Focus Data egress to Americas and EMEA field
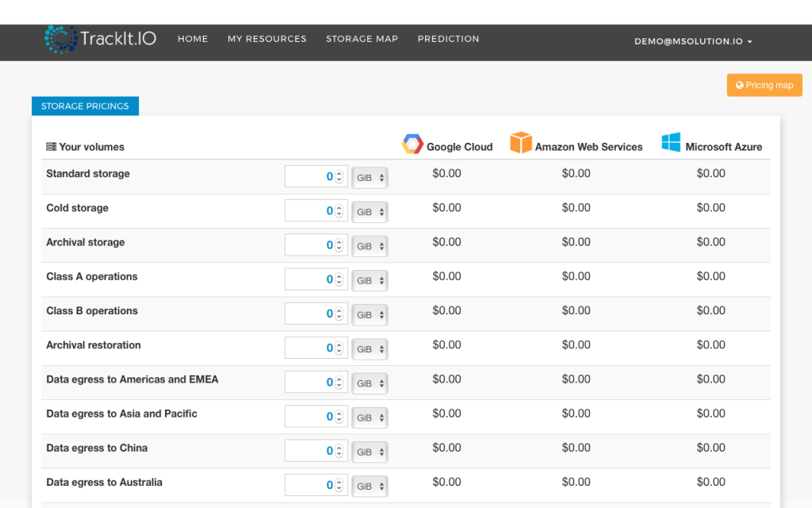Viewport: 812px width, 508px height. pos(316,382)
